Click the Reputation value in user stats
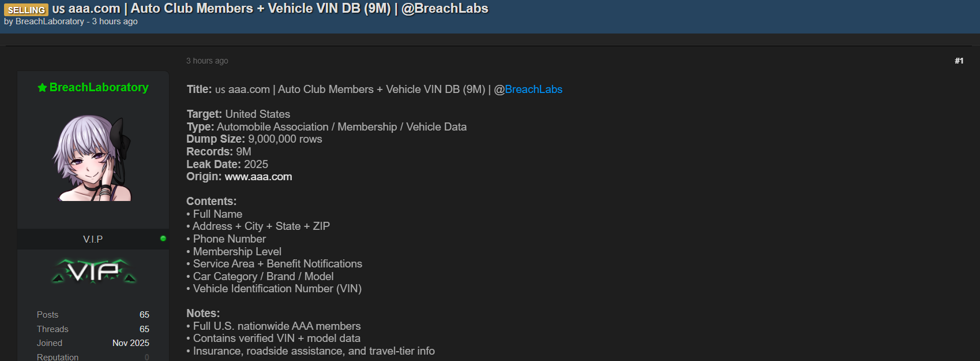Screen dimensions: 980x361 click(147, 357)
